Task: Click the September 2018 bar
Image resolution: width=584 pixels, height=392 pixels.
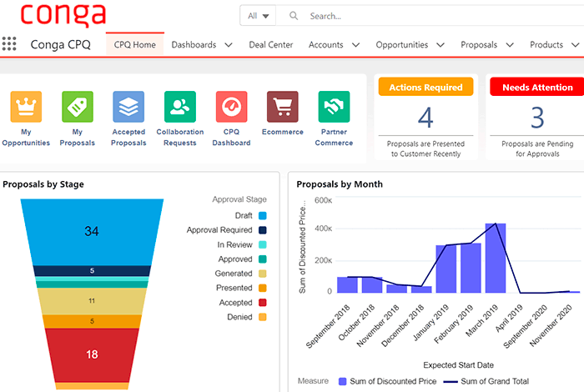Action: 348,284
